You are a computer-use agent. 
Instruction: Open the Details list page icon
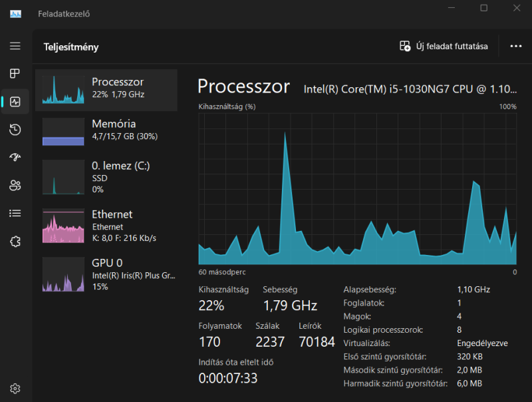tap(15, 213)
